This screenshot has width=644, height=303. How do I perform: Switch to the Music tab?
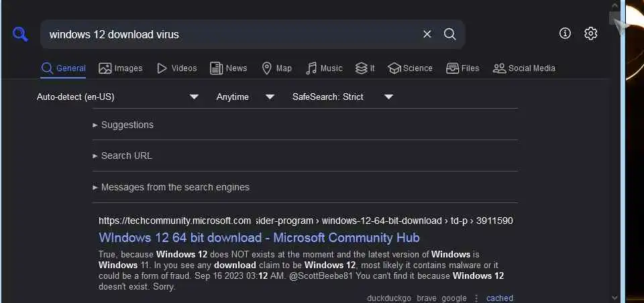point(324,68)
